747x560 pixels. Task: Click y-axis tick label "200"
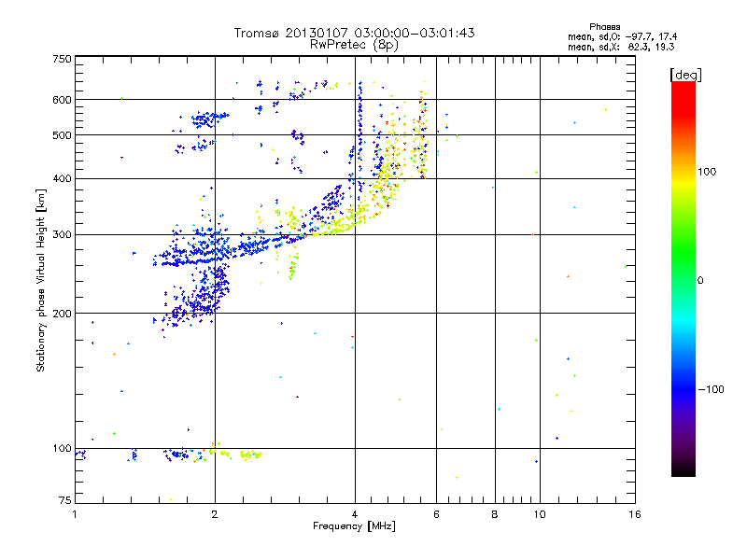(62, 314)
